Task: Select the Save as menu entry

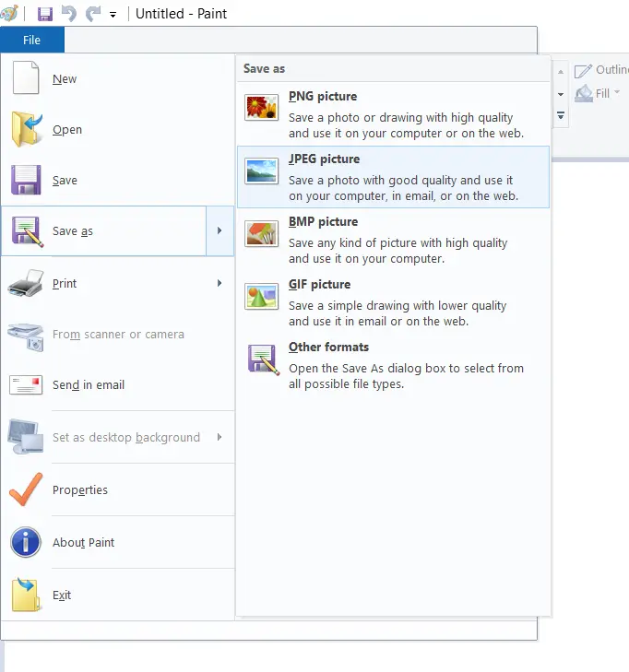Action: tap(104, 231)
